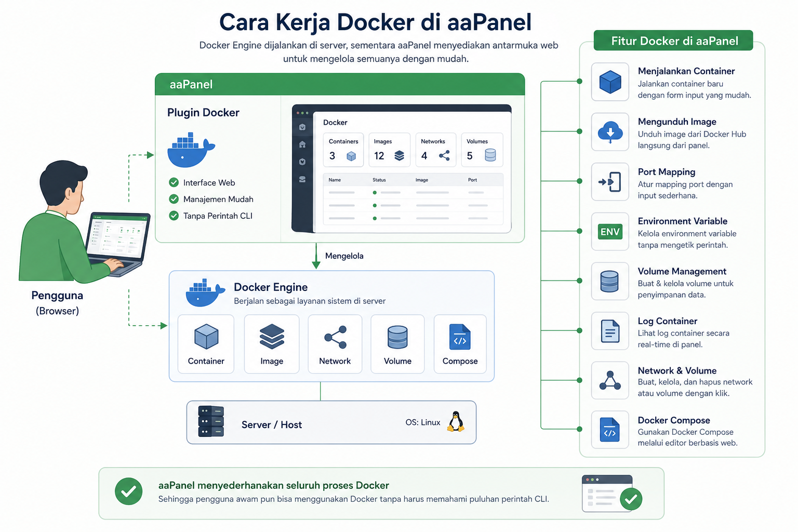This screenshot has height=532, width=798.
Task: Click the green check beside Manajemen Mudah
Action: [174, 199]
